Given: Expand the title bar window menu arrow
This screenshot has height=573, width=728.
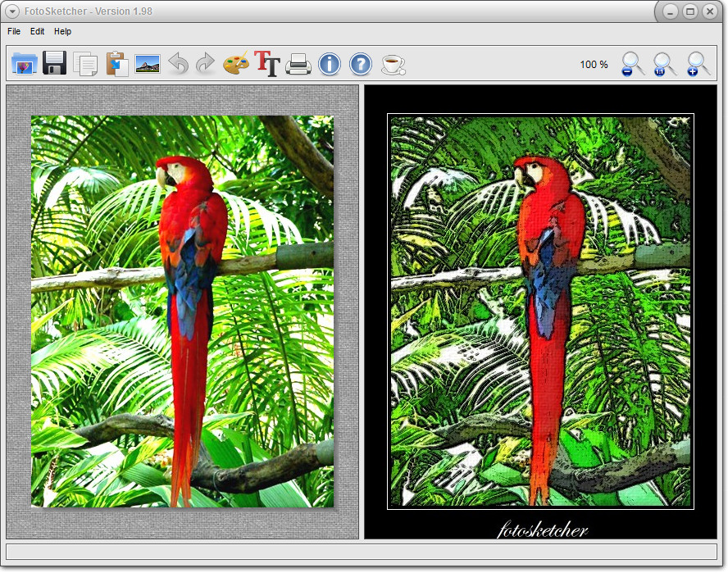Looking at the screenshot, I should click(12, 11).
